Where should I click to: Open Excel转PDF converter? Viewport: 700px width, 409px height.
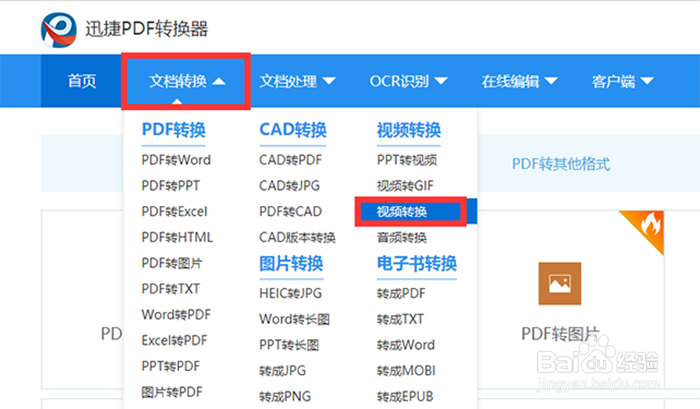pos(175,341)
